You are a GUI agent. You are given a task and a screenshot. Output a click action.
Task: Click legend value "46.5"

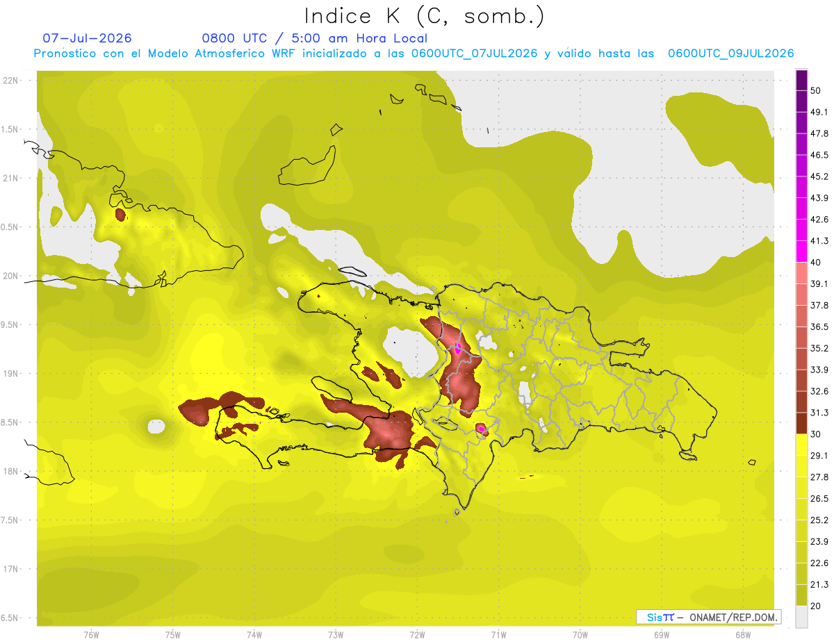pyautogui.click(x=819, y=155)
